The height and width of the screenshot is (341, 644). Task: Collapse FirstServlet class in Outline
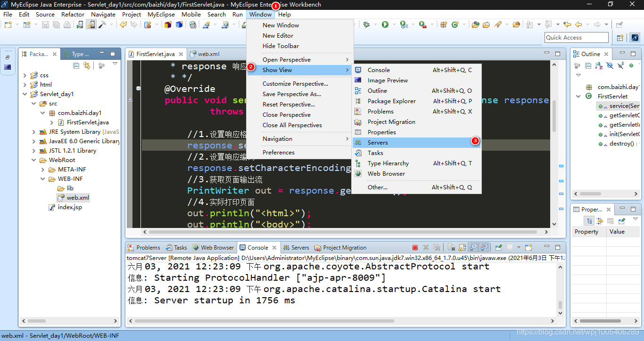[x=578, y=96]
